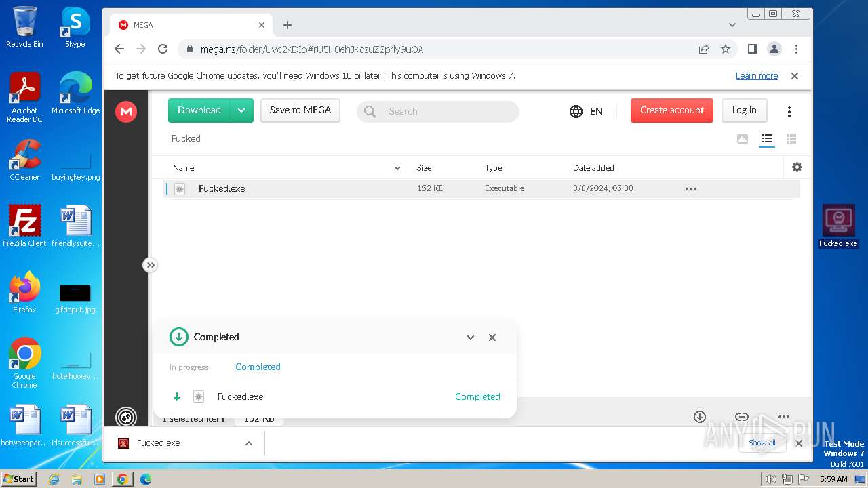The image size is (868, 488).
Task: Collapse the Completed transfers panel
Action: (x=471, y=337)
